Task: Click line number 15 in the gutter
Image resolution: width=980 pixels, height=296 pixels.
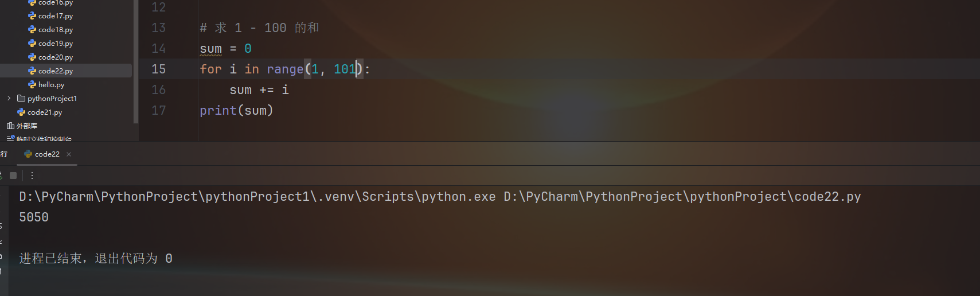Action: (x=158, y=69)
